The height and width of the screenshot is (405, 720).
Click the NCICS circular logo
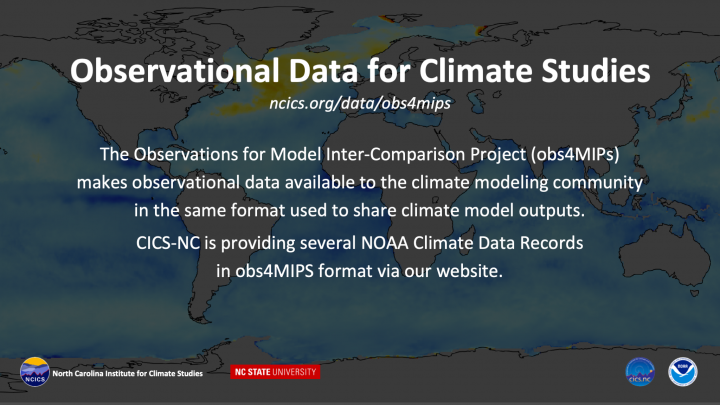(35, 372)
